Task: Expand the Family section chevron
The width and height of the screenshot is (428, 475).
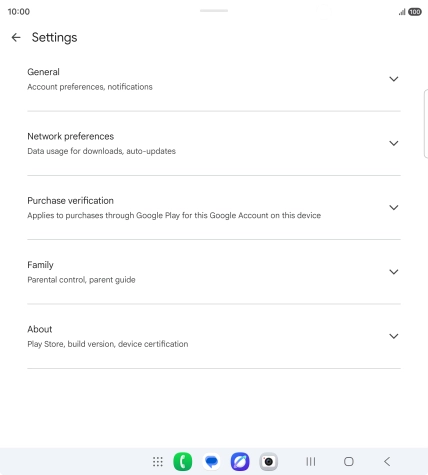Action: tap(394, 272)
